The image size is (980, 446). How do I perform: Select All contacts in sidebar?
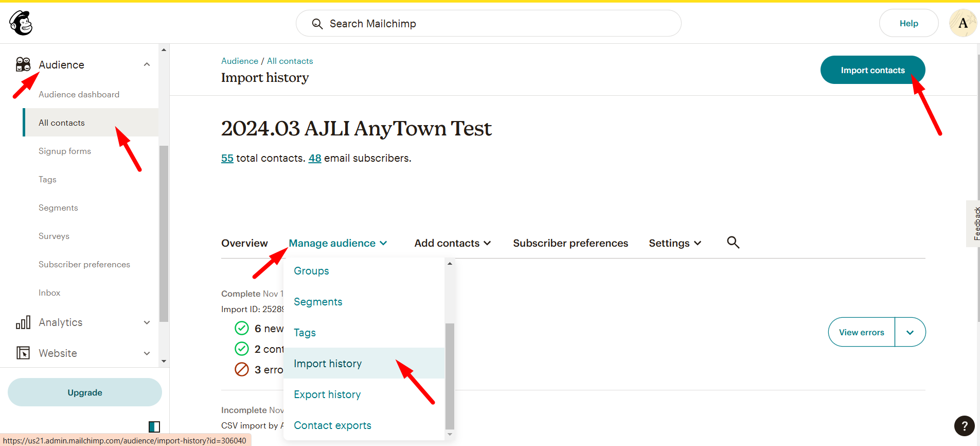[91, 123]
